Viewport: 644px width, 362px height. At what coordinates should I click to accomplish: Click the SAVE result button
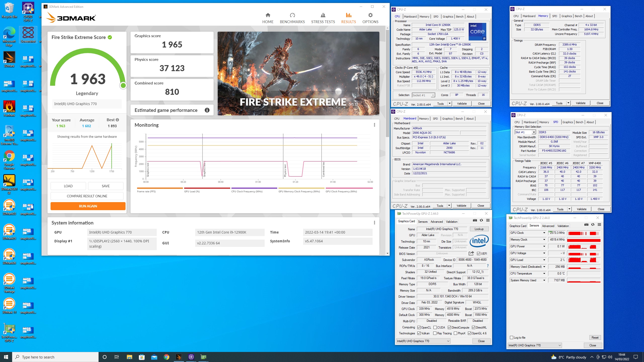tap(106, 186)
